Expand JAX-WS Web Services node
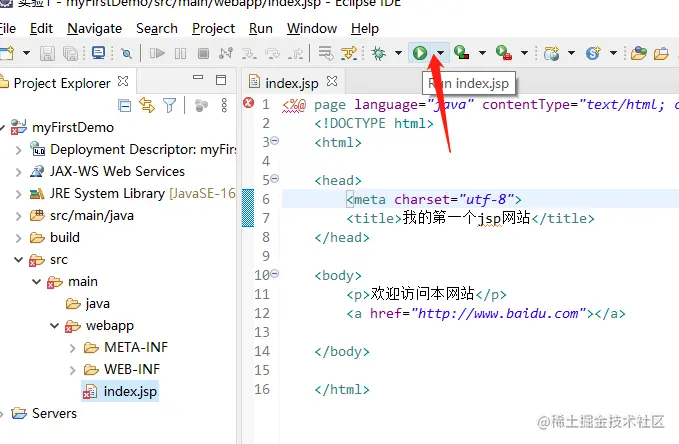The width and height of the screenshot is (679, 444). [18, 172]
